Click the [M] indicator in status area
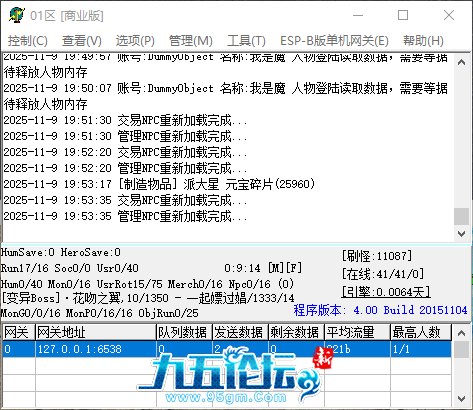The height and width of the screenshot is (410, 473). tap(276, 268)
